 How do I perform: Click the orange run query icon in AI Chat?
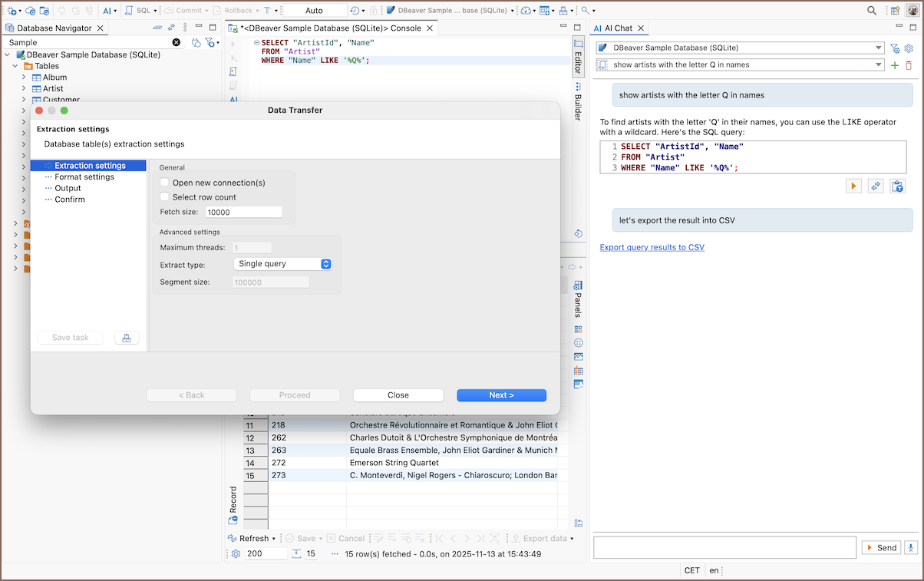tap(853, 186)
